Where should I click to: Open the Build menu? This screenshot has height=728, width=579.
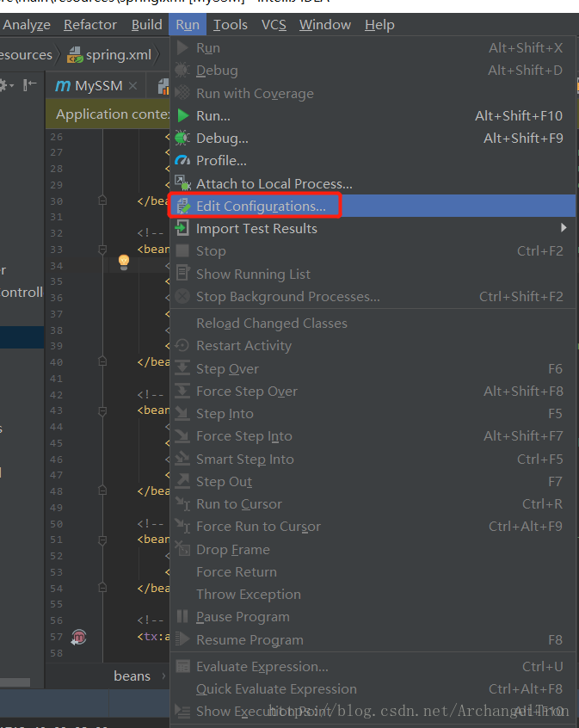[147, 25]
